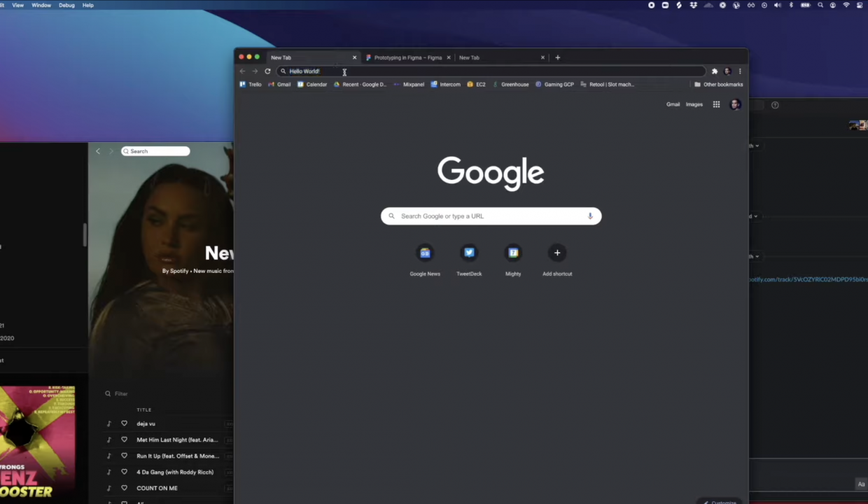Click the Aa button in the background window
868x504 pixels.
[x=861, y=484]
